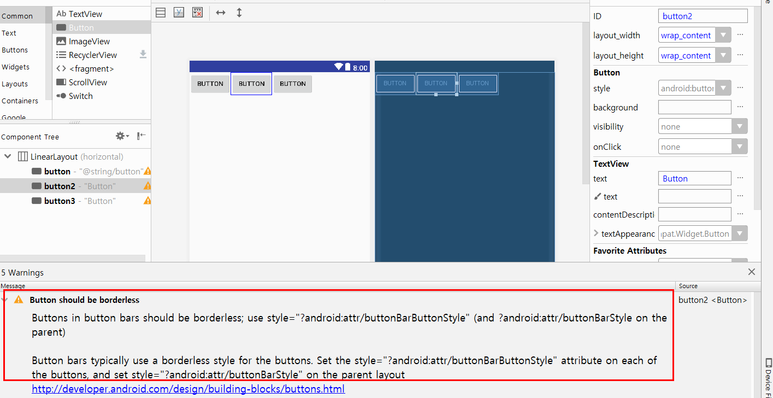
Task: Click the design-time text attribute field
Action: pos(695,196)
